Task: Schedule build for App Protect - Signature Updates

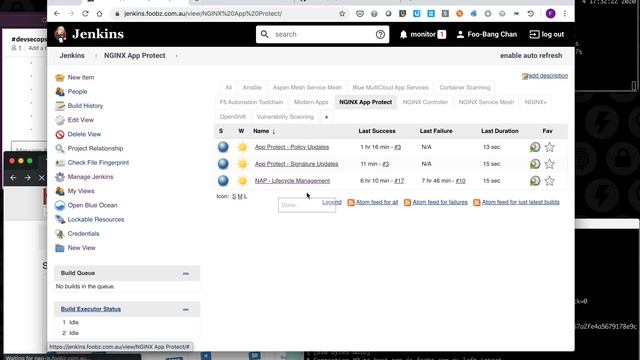Action: (535, 164)
